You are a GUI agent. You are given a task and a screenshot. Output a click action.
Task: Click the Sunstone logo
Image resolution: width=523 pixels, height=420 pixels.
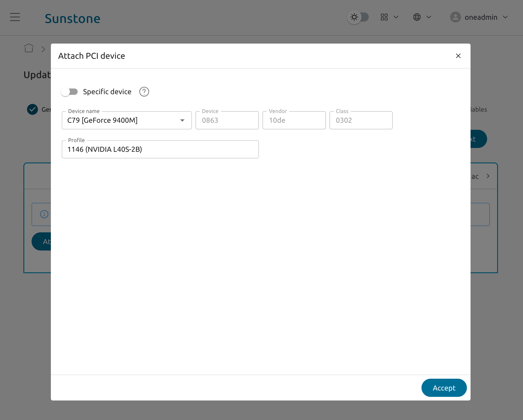pyautogui.click(x=72, y=18)
